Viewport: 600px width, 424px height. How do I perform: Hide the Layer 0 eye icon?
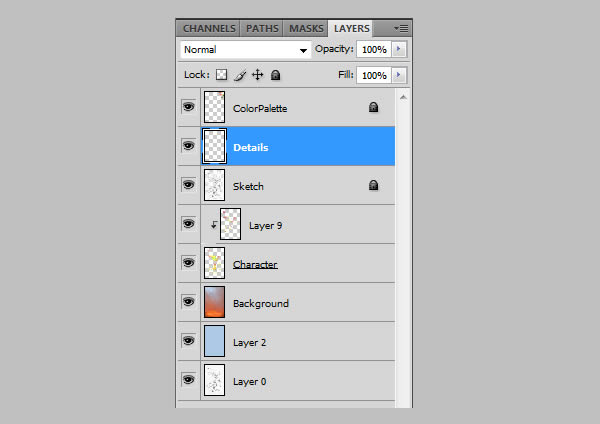pos(188,380)
